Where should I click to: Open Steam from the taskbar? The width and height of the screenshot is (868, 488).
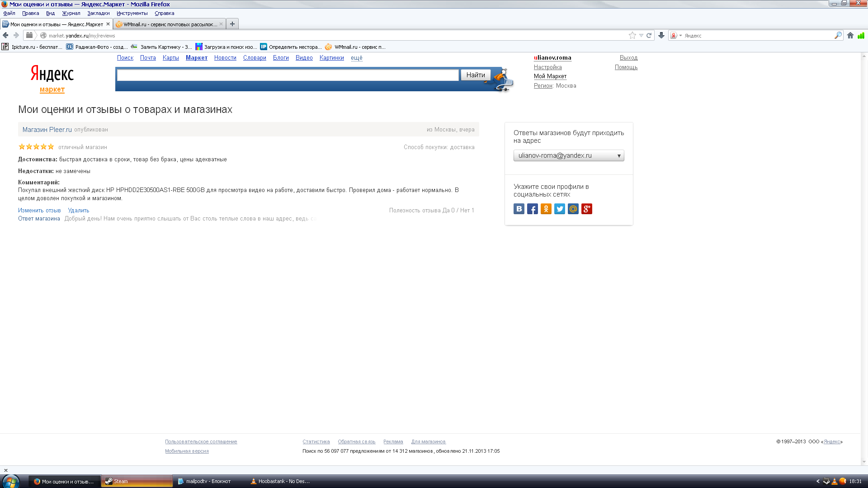[137, 481]
